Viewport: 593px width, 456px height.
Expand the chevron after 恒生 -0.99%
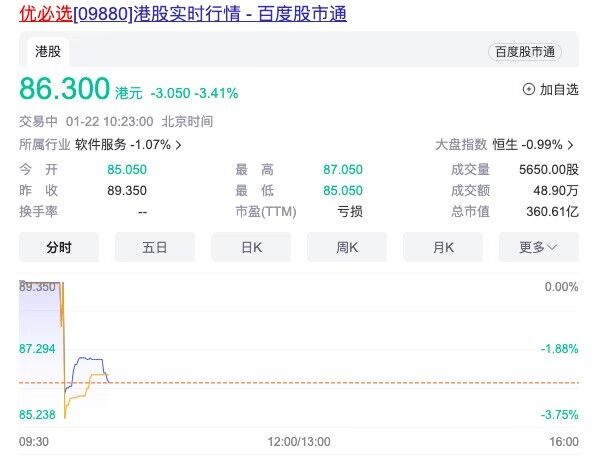(570, 145)
